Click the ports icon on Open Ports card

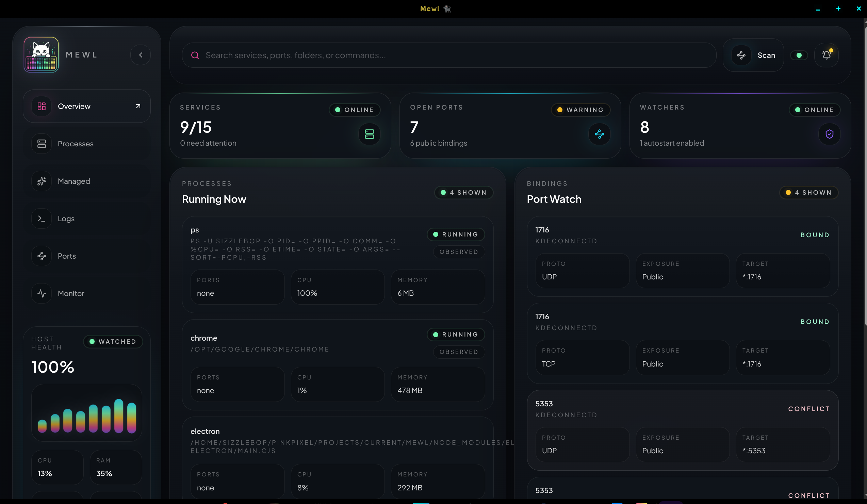coord(599,134)
